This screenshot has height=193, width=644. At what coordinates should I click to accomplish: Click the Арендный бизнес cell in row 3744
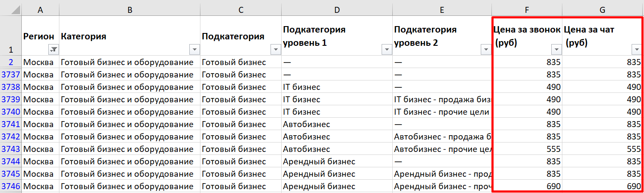319,162
